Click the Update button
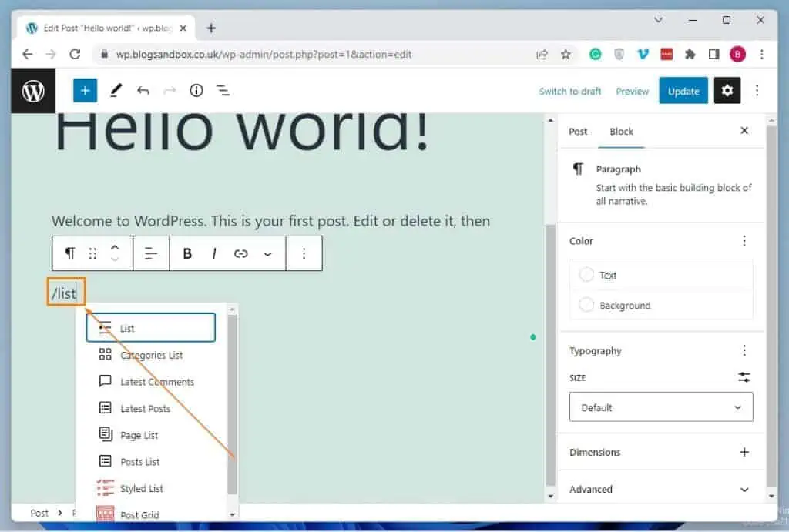Image resolution: width=789 pixels, height=532 pixels. point(683,90)
